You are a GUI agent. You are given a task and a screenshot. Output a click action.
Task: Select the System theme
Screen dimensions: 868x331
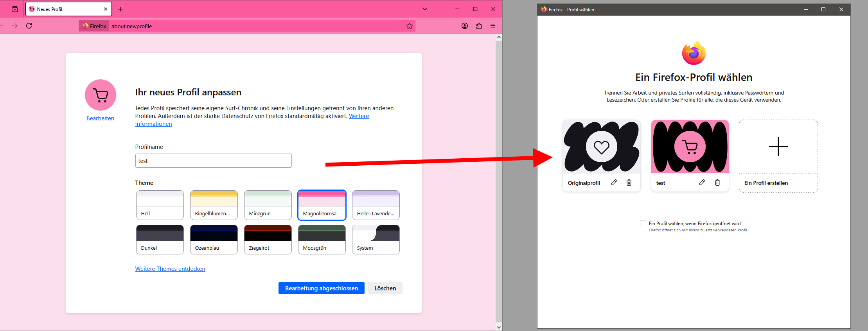(x=376, y=240)
